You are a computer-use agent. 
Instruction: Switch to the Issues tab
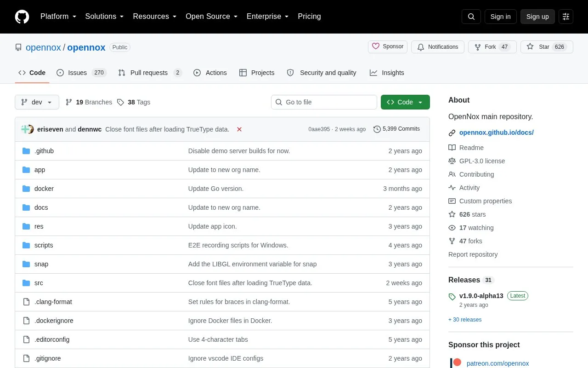click(x=81, y=73)
